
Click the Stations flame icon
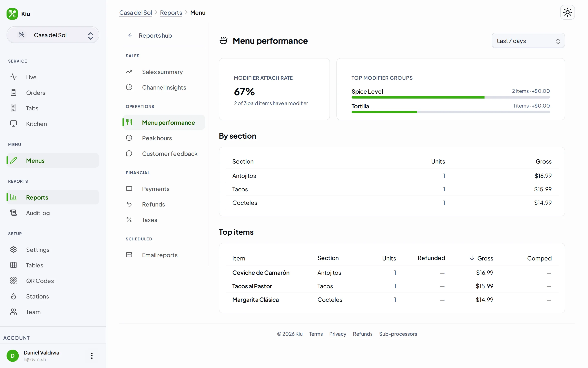[x=13, y=296]
